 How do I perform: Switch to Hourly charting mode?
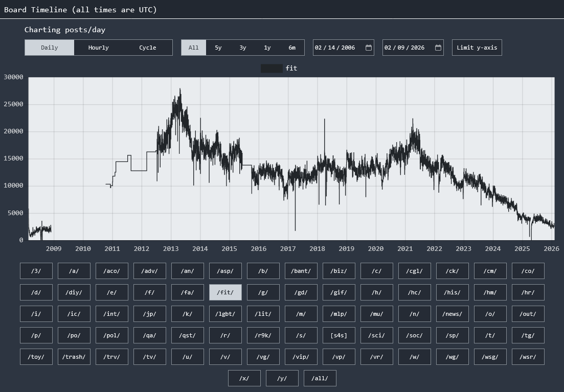tap(99, 48)
